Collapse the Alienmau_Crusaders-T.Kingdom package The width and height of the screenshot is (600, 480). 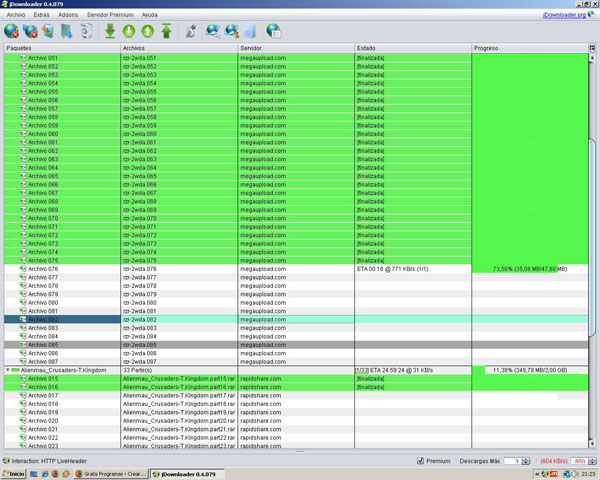pos(7,370)
